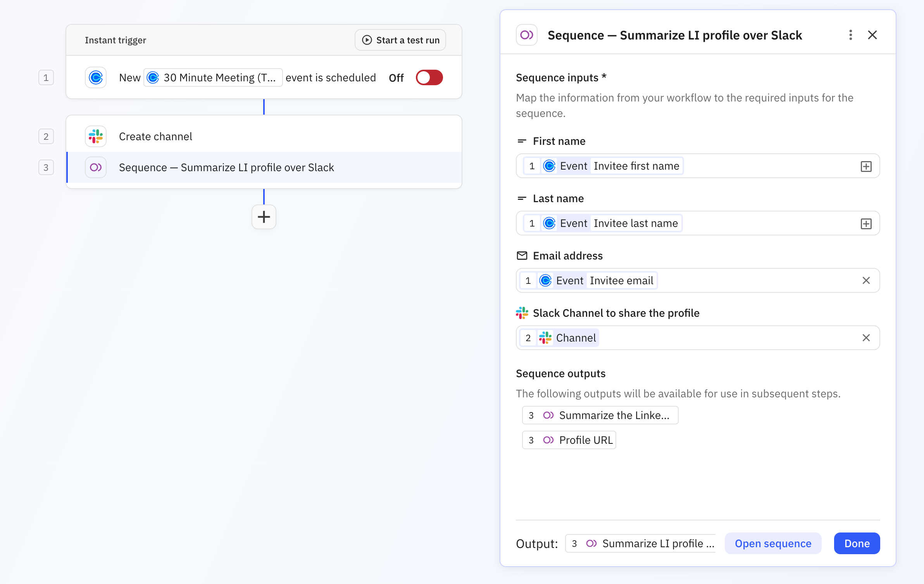Start a test run of the workflow

400,40
